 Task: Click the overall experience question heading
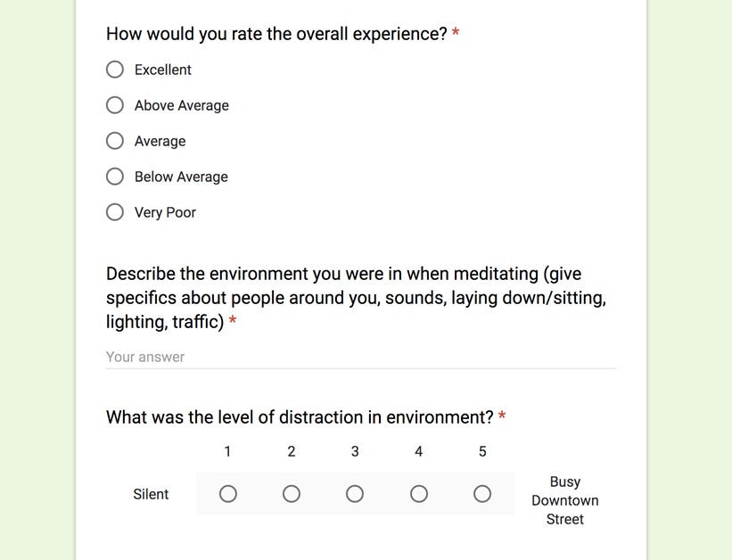[x=276, y=34]
